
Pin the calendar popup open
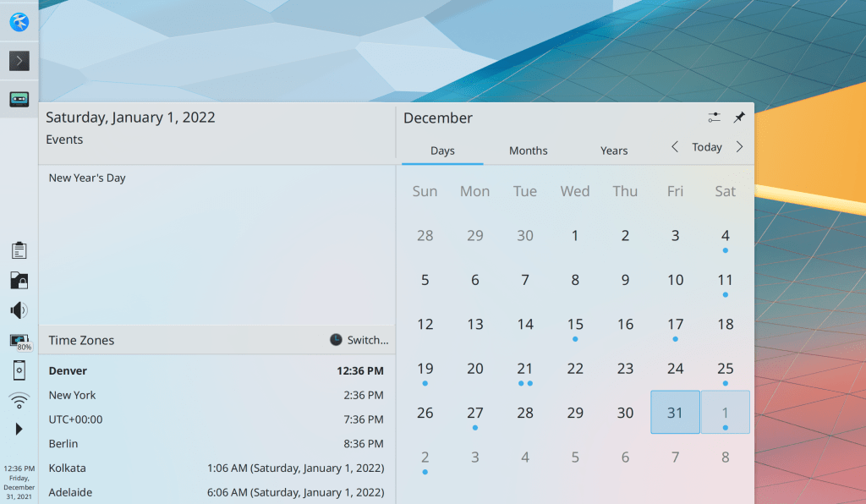point(738,118)
